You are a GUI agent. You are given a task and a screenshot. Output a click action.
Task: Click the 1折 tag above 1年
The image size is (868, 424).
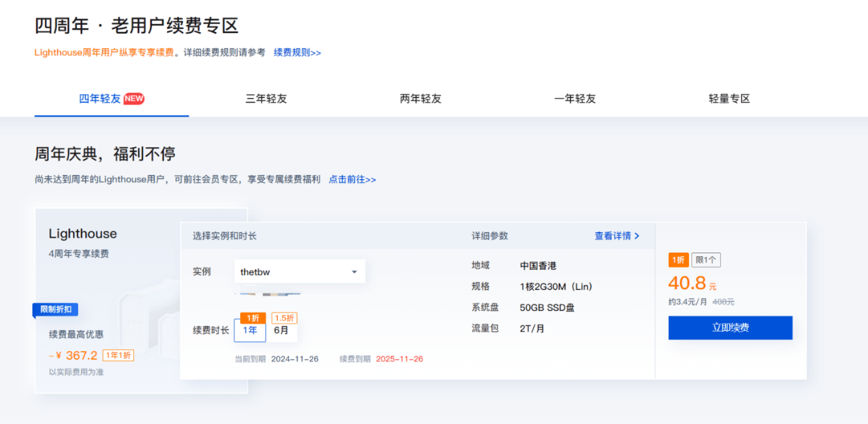pos(253,318)
